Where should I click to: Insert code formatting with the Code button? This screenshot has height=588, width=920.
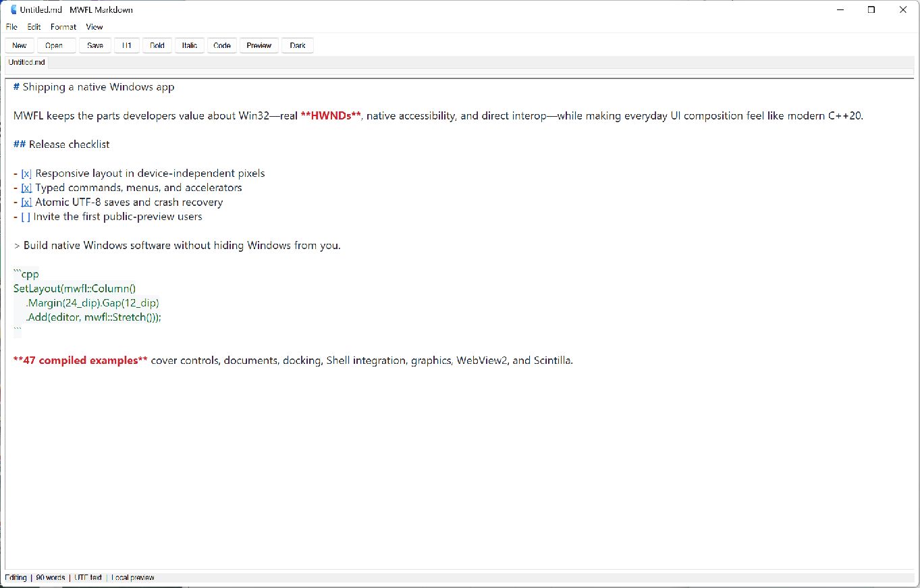pos(222,45)
